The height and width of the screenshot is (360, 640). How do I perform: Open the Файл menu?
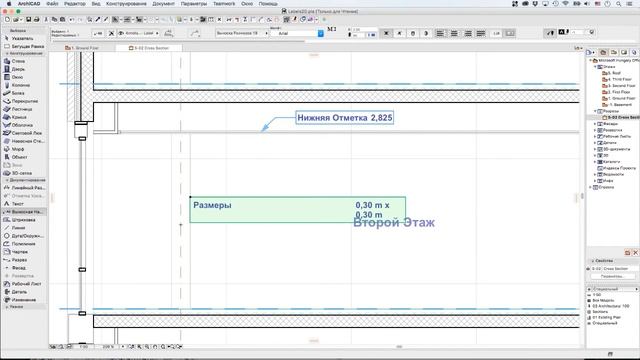pyautogui.click(x=52, y=4)
